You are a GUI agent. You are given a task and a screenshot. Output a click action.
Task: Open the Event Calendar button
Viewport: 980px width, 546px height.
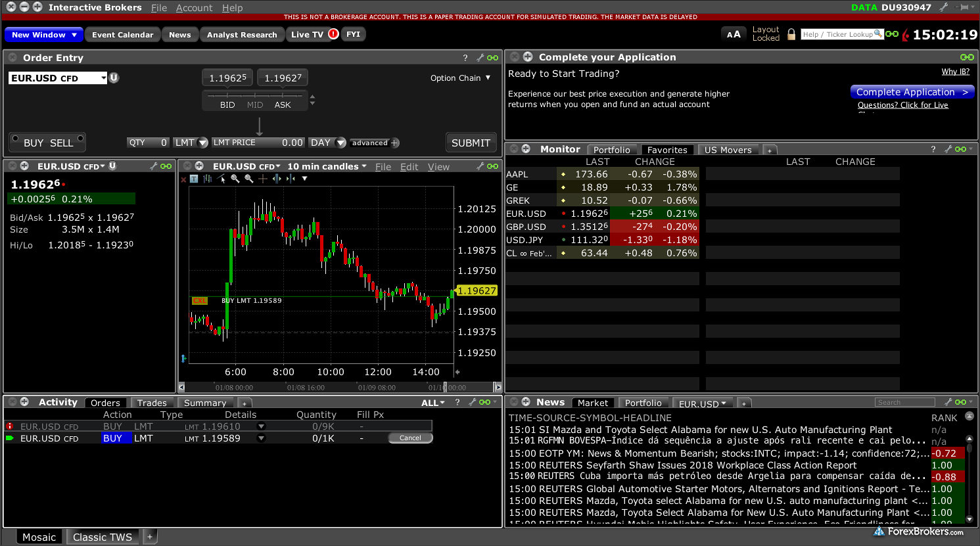click(x=122, y=35)
